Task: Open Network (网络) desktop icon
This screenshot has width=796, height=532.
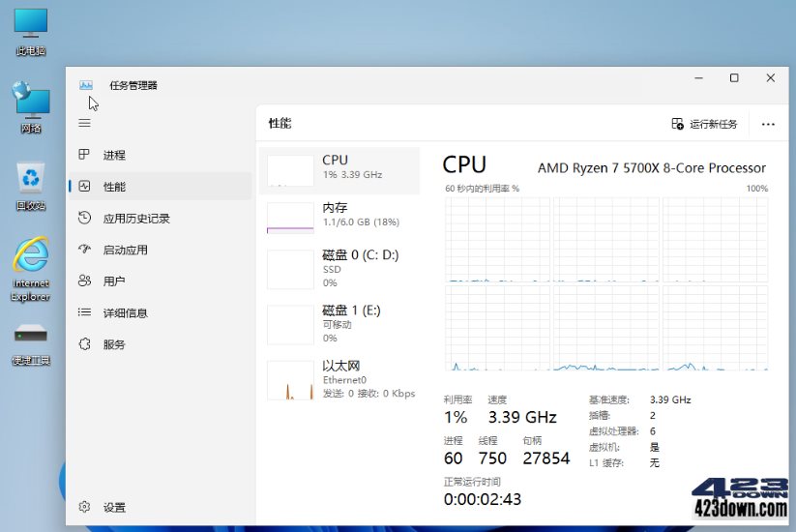Action: (x=30, y=107)
